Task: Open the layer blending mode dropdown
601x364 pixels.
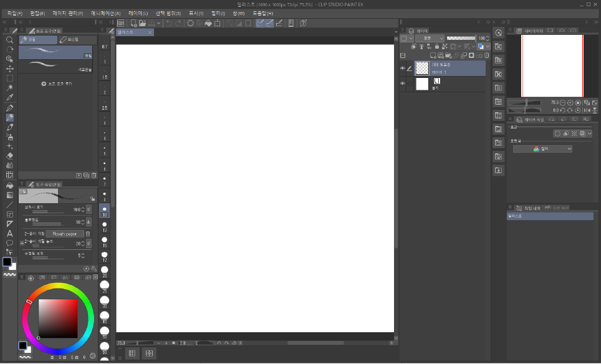Action: click(430, 38)
